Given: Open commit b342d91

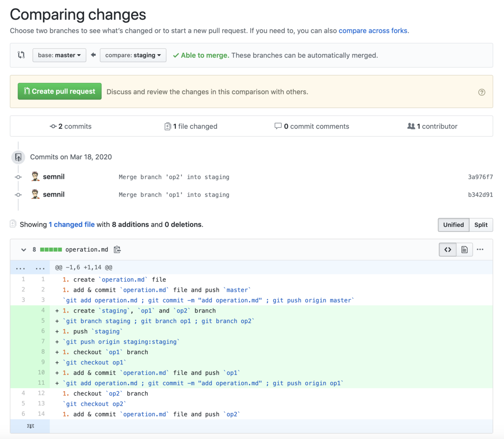Looking at the screenshot, I should [480, 195].
